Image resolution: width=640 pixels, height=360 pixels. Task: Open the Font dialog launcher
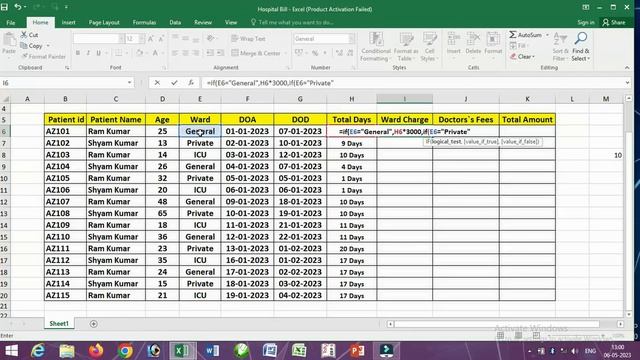(164, 68)
